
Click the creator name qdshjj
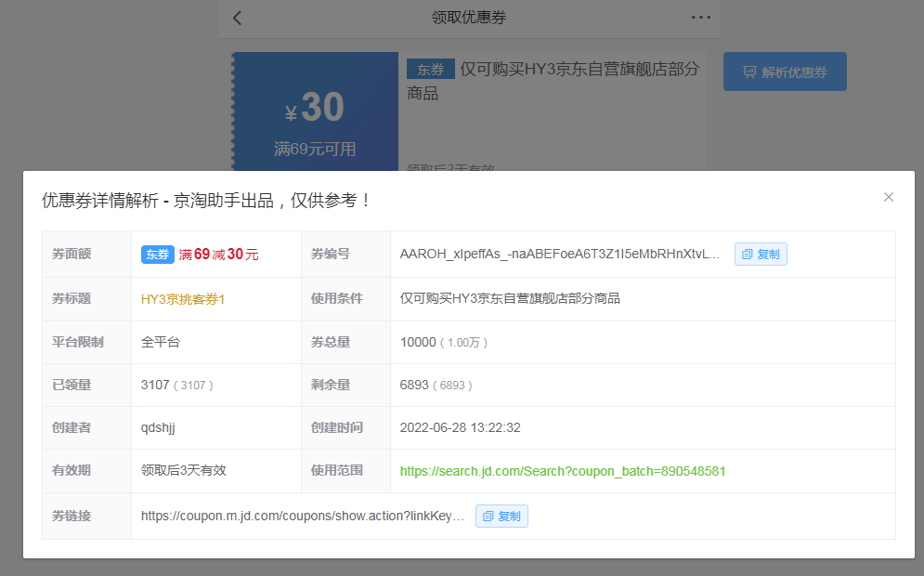point(158,427)
